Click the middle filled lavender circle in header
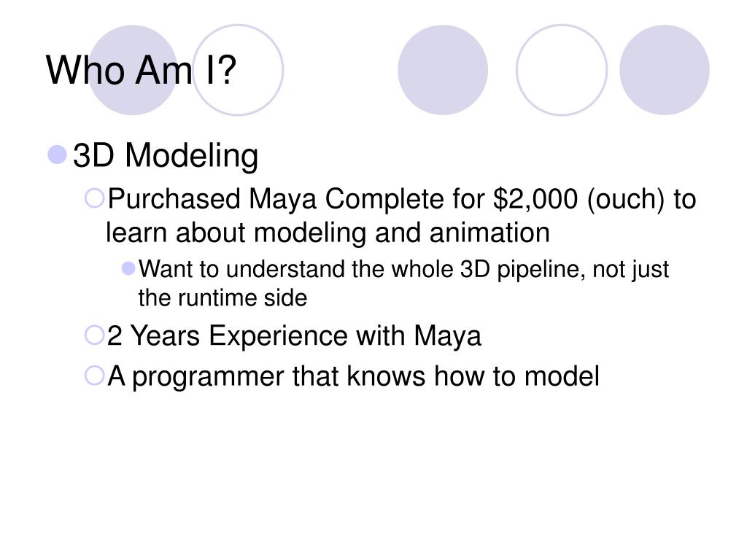Viewport: 747px width, 560px height. [443, 70]
